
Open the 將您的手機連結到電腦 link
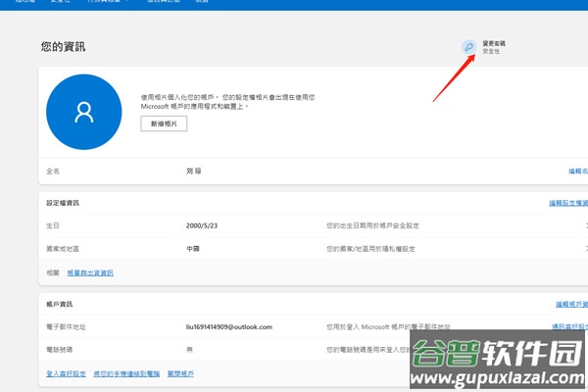(x=126, y=373)
